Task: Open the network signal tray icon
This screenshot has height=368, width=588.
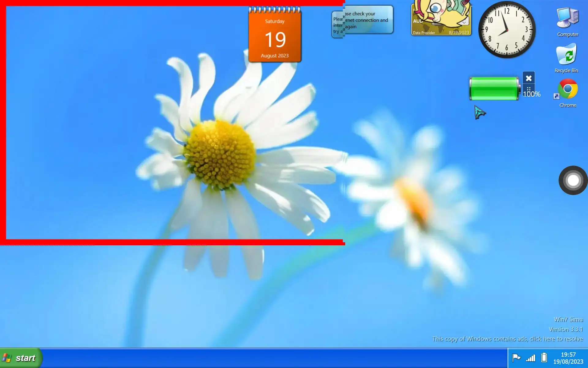Action: [530, 358]
